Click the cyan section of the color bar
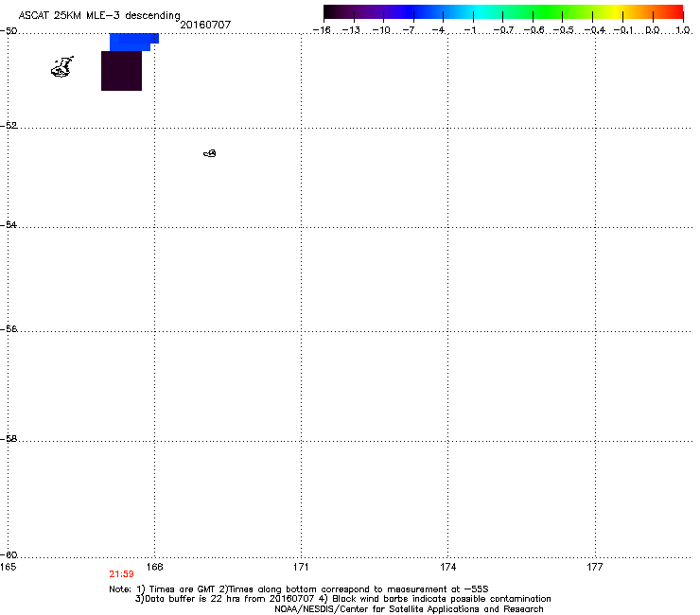Screen dimensions: 700x615 [480, 12]
